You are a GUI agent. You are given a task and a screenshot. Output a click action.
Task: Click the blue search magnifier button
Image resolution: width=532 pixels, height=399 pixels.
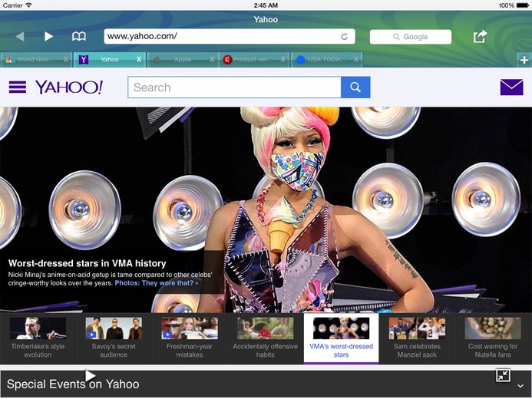pos(355,87)
